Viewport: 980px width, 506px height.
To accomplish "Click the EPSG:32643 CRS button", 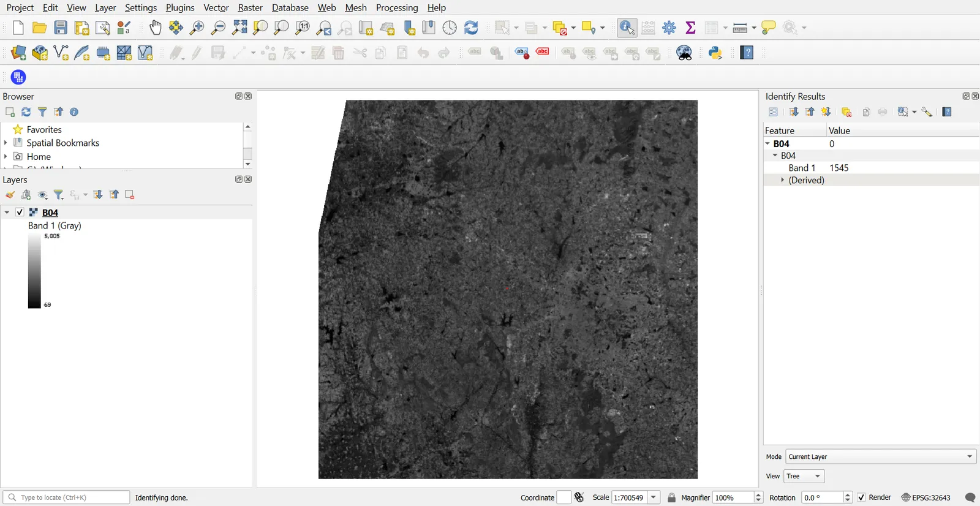I will (x=926, y=497).
